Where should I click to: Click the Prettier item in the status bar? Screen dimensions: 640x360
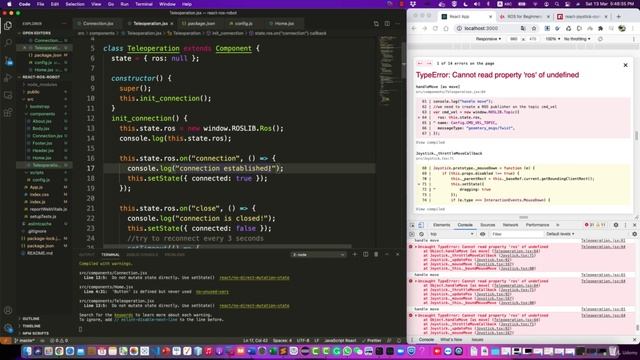click(x=371, y=340)
